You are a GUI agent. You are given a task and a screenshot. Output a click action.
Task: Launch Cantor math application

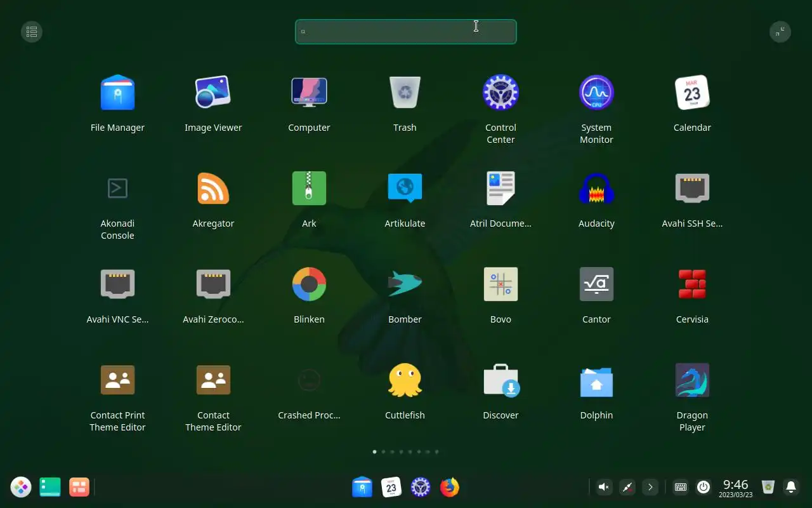596,284
